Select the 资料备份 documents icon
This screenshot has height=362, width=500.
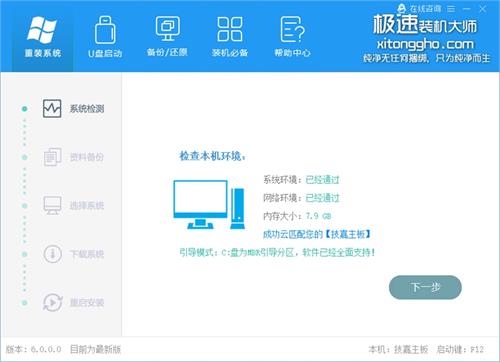(x=52, y=157)
